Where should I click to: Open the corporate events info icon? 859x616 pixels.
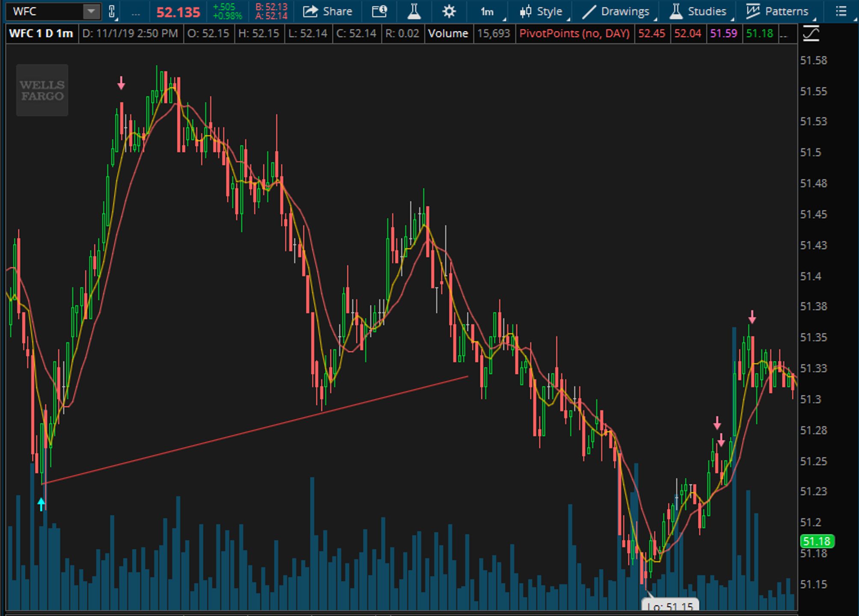[379, 12]
